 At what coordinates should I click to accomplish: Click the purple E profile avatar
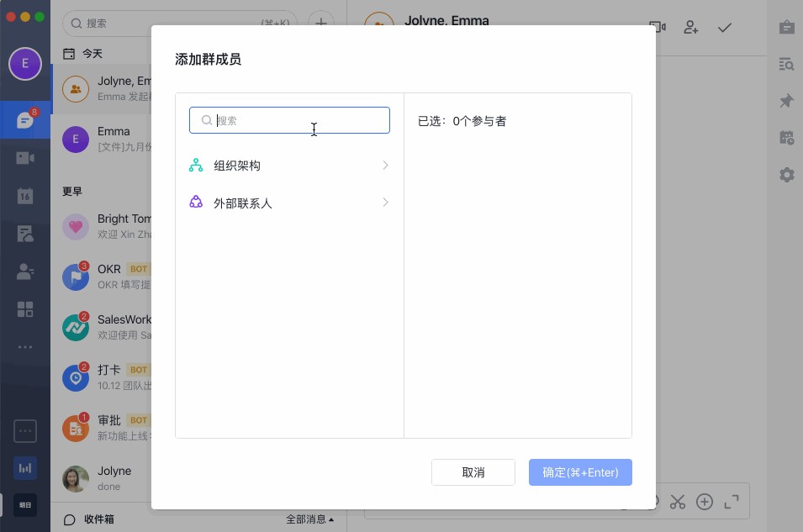[25, 64]
